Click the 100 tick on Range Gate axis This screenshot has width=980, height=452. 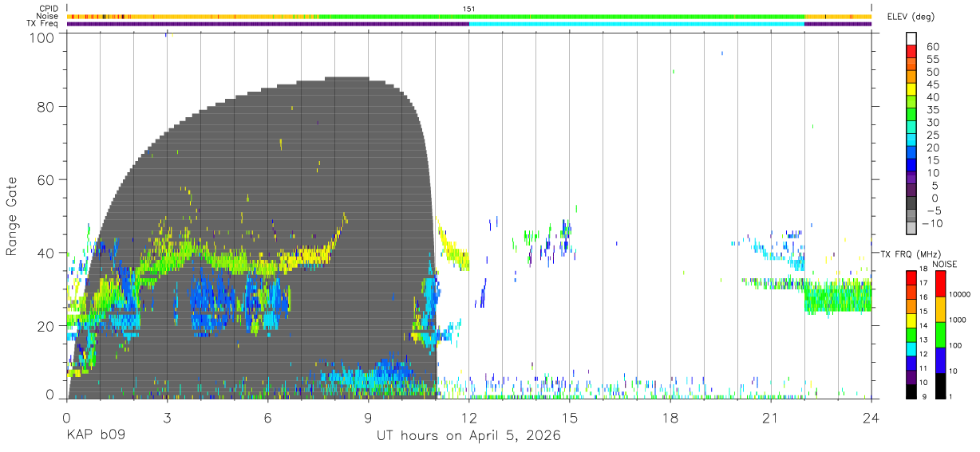click(43, 37)
